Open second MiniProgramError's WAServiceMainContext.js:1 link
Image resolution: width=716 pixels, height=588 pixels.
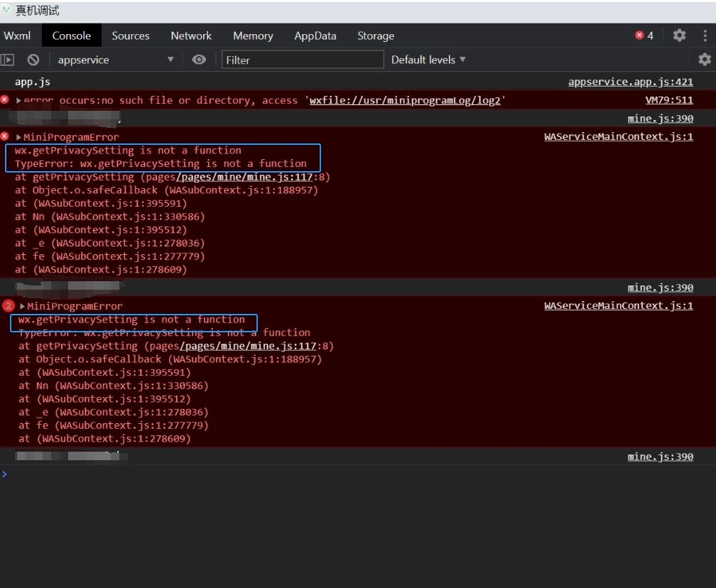pos(618,305)
